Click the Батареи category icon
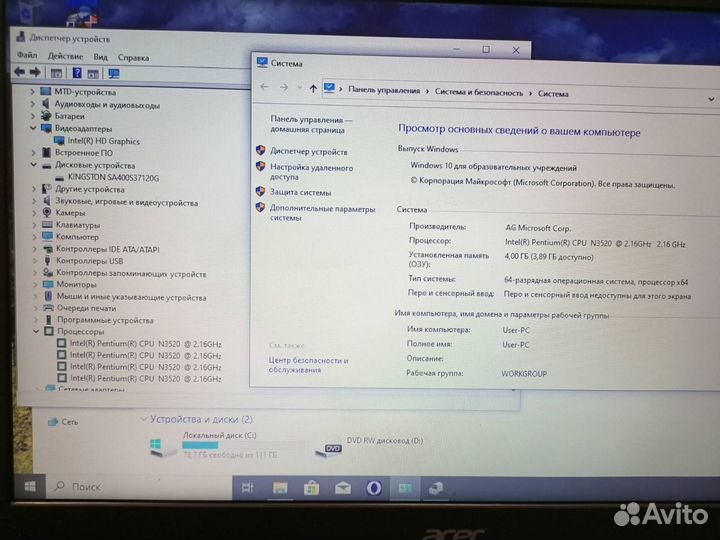This screenshot has height=540, width=720. point(46,116)
